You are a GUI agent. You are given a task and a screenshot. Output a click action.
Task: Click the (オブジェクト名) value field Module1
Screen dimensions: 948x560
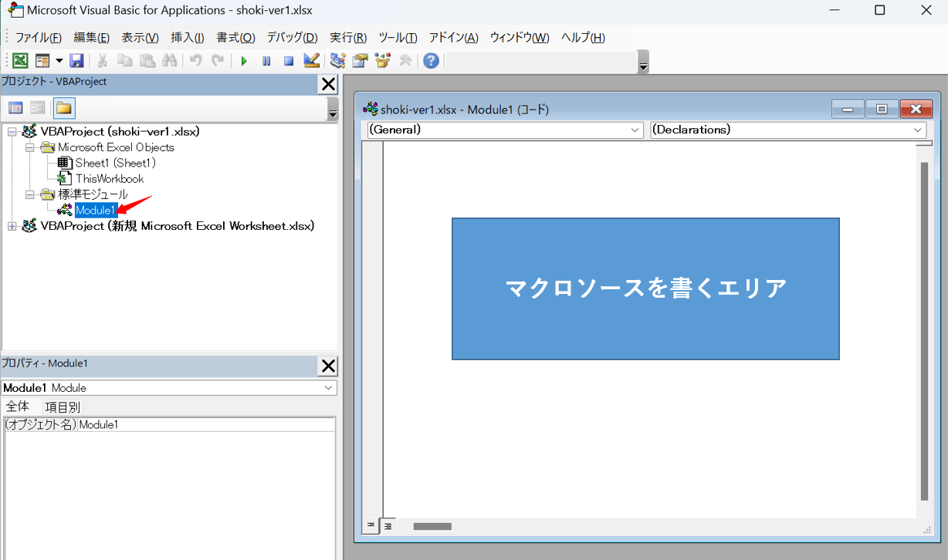(x=206, y=424)
